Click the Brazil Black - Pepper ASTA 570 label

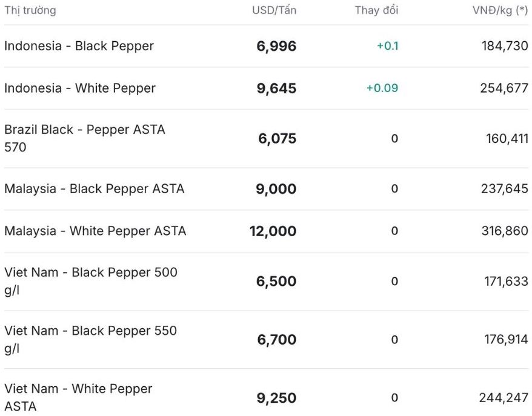pos(84,138)
